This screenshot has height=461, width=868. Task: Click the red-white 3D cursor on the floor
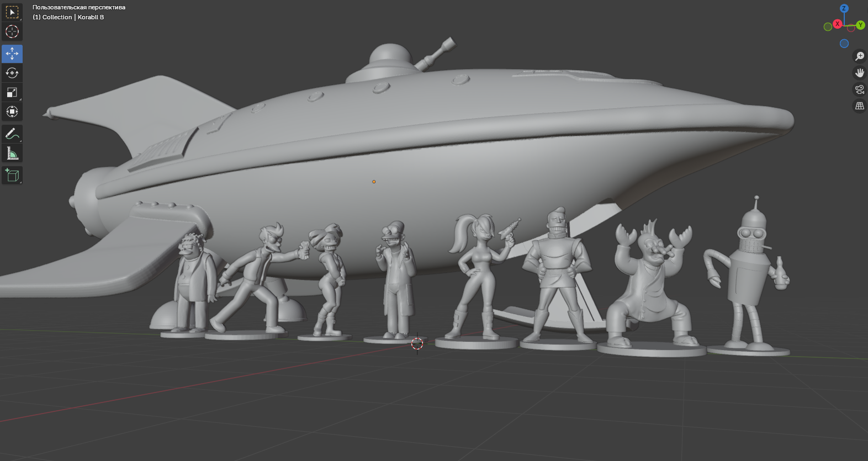417,343
